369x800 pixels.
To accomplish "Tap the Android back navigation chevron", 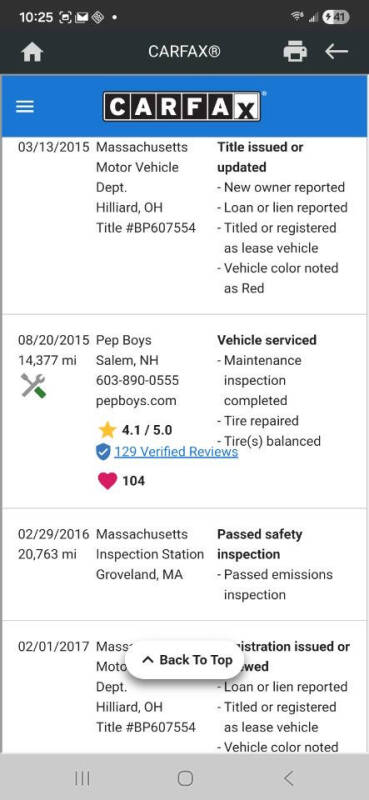I will (288, 778).
